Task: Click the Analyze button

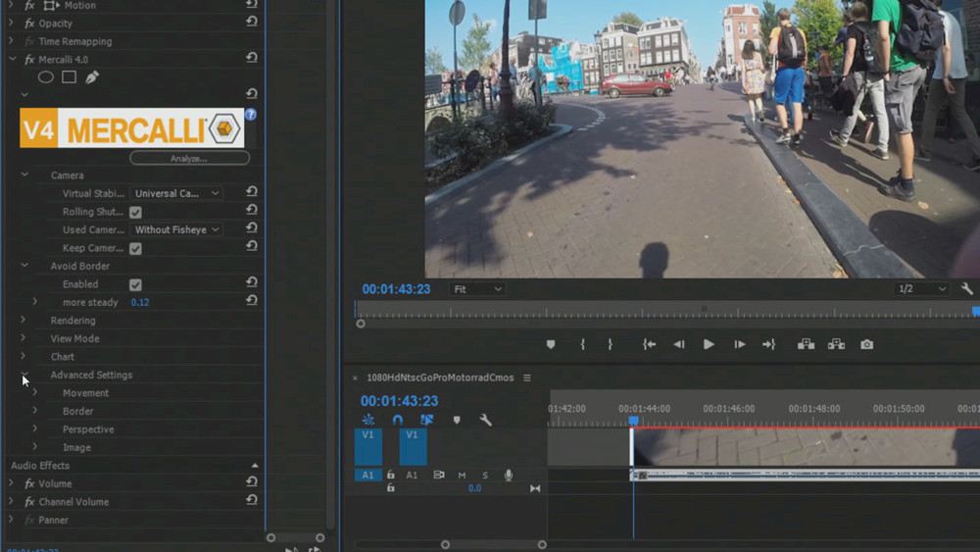Action: tap(189, 158)
